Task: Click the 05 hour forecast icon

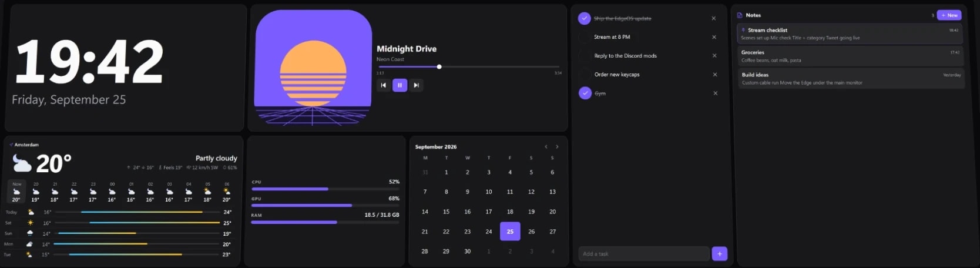Action: coord(207,192)
